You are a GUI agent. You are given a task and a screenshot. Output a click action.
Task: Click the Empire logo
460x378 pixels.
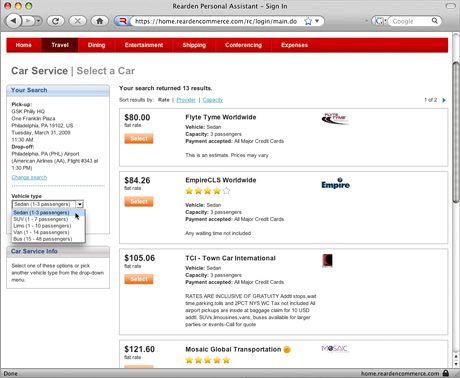[335, 183]
